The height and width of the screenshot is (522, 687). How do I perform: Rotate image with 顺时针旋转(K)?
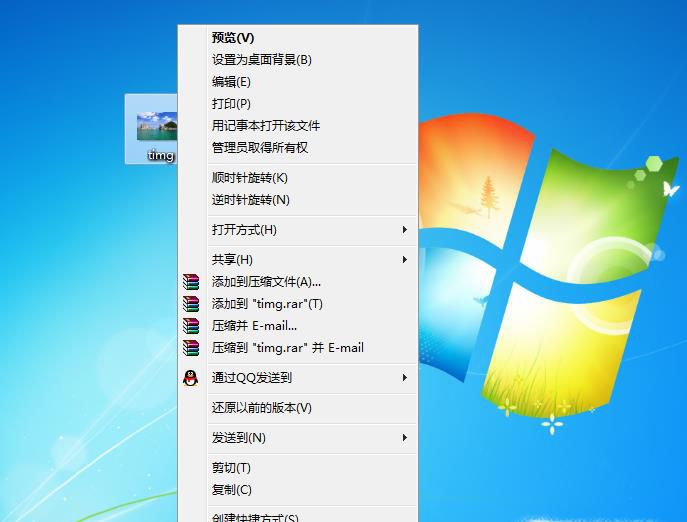coord(297,178)
